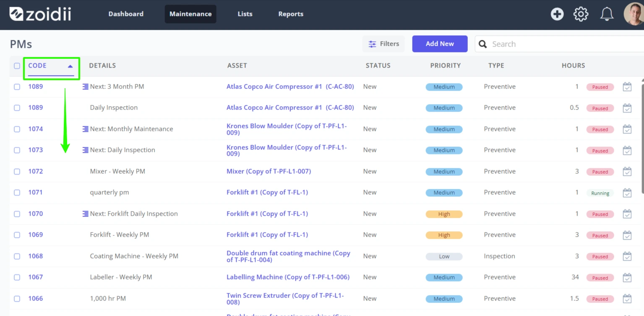Toggle the CODE column sort arrow

[x=70, y=66]
